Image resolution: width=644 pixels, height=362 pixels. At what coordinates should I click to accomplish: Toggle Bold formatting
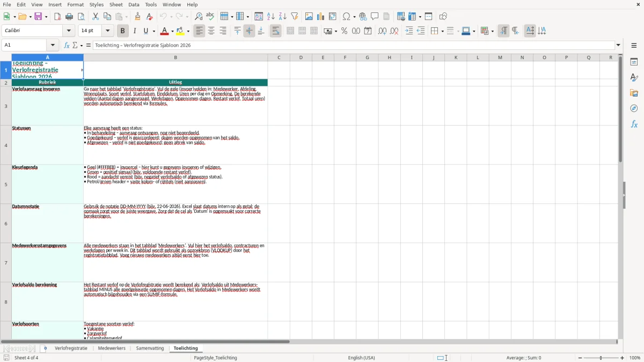122,31
